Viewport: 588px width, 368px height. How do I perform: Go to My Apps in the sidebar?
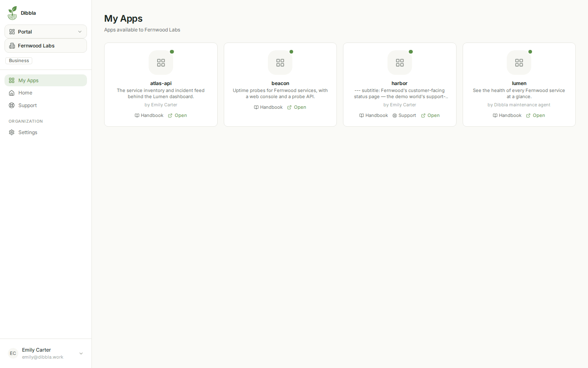tap(46, 81)
